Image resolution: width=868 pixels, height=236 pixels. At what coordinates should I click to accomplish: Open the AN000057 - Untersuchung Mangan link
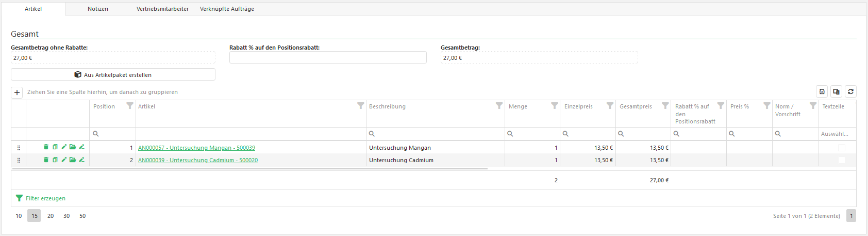[x=196, y=148]
